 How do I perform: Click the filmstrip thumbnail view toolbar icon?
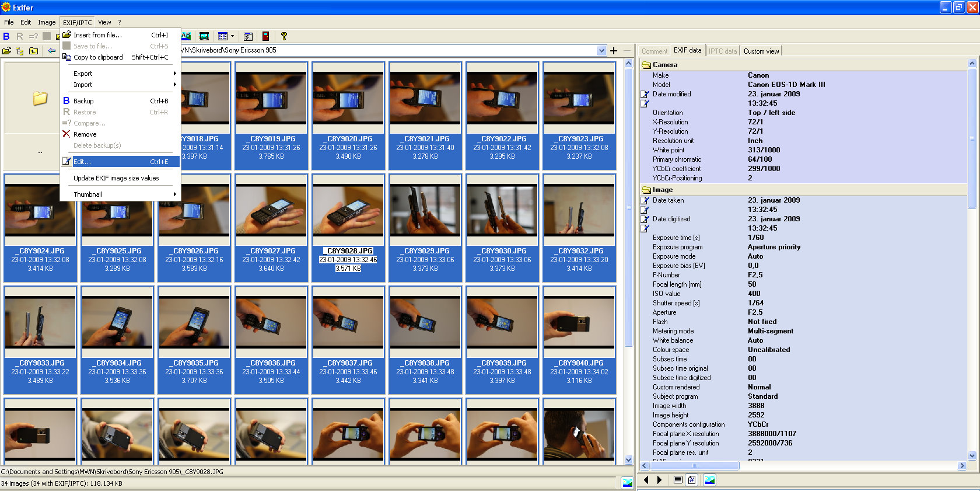pyautogui.click(x=204, y=36)
